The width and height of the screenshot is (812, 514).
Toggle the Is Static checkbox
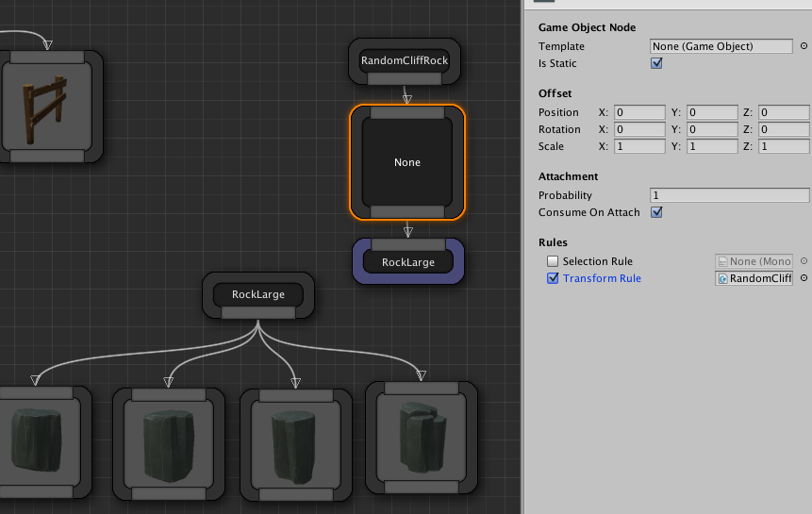657,63
